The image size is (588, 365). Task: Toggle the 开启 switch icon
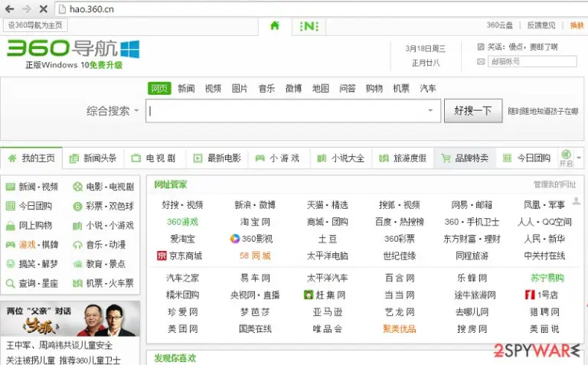tap(567, 154)
